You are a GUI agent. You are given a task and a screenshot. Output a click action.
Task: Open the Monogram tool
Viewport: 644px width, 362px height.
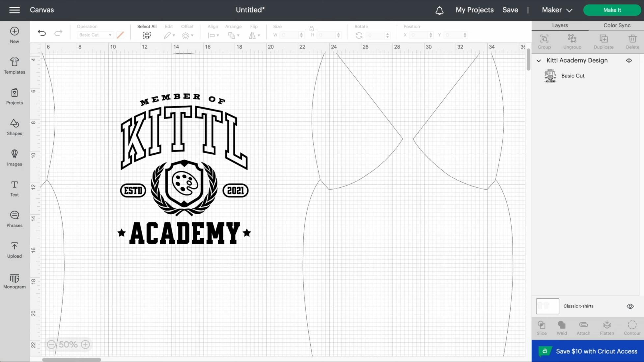14,280
